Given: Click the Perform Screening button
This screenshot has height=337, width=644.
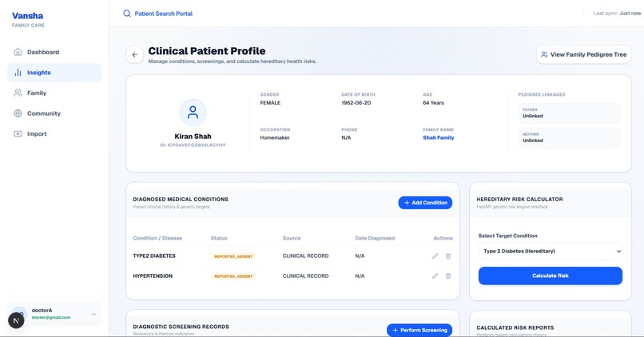Looking at the screenshot, I should click(419, 330).
